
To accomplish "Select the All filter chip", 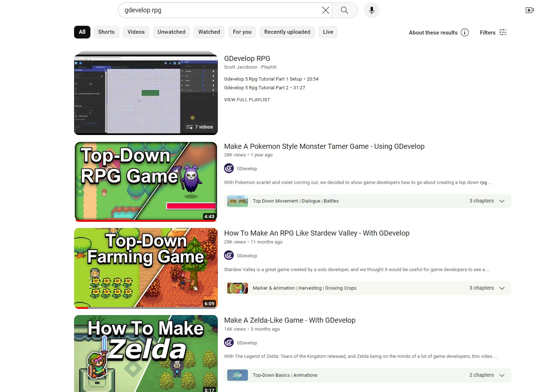I will click(x=82, y=32).
